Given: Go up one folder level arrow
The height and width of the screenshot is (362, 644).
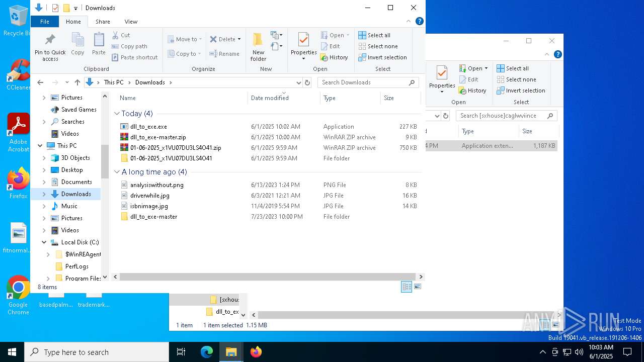Looking at the screenshot, I should 77,82.
